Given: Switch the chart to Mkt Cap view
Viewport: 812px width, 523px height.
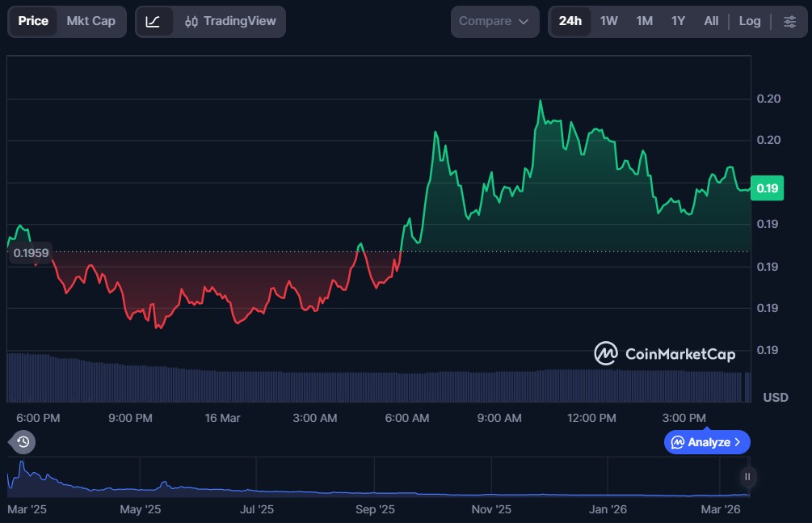Looking at the screenshot, I should pos(91,21).
